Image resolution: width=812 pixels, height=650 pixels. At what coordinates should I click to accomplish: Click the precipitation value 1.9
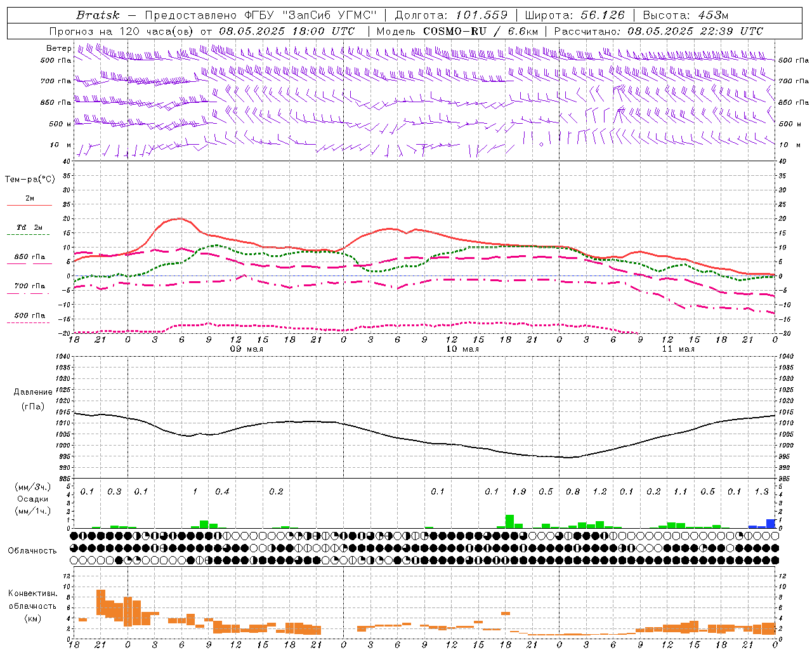click(x=519, y=492)
